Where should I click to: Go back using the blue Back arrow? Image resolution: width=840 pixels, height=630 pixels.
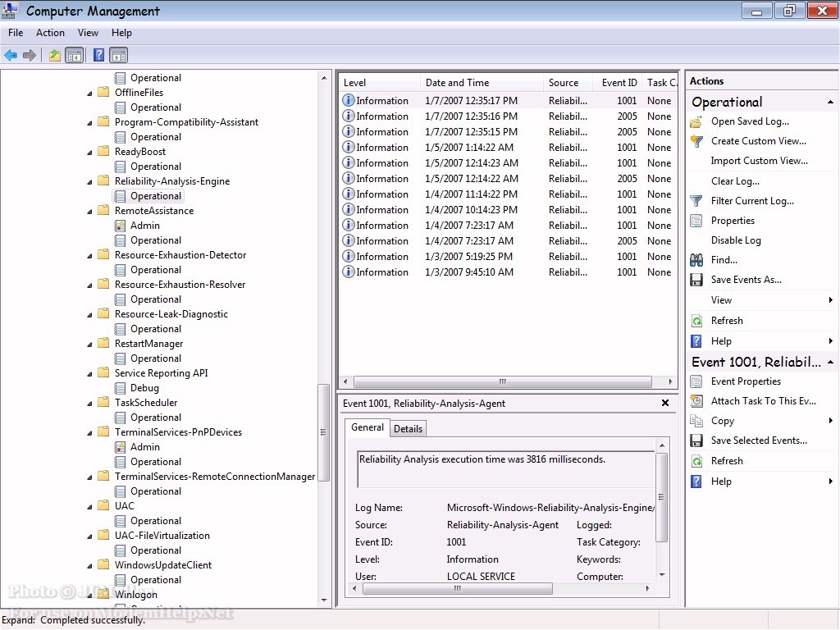click(x=11, y=55)
